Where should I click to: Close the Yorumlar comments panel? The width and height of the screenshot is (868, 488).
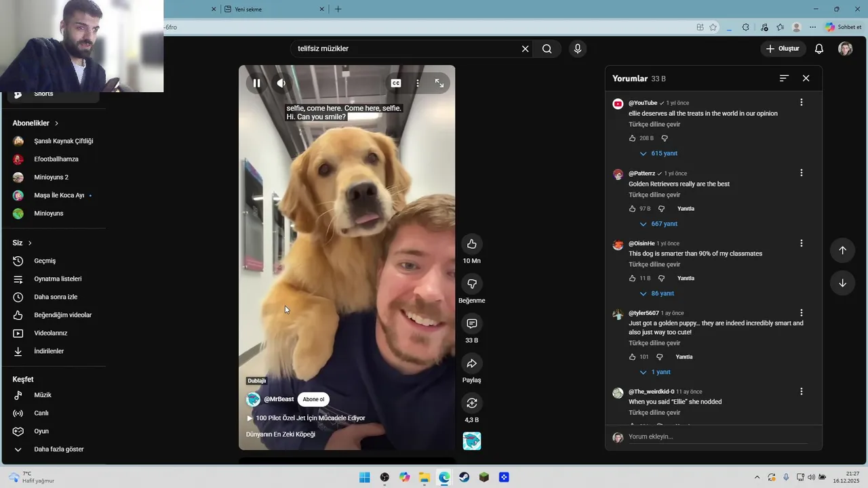coord(806,79)
